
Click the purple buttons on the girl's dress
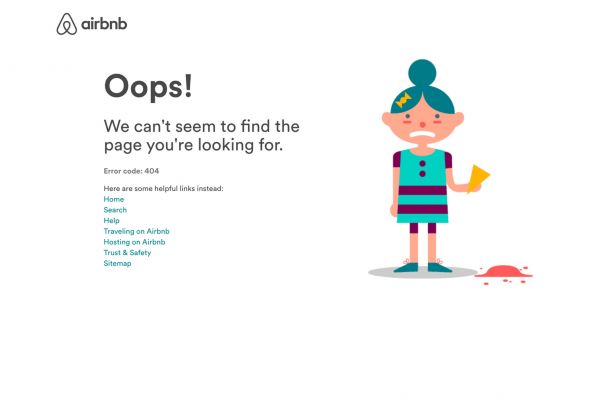422,169
